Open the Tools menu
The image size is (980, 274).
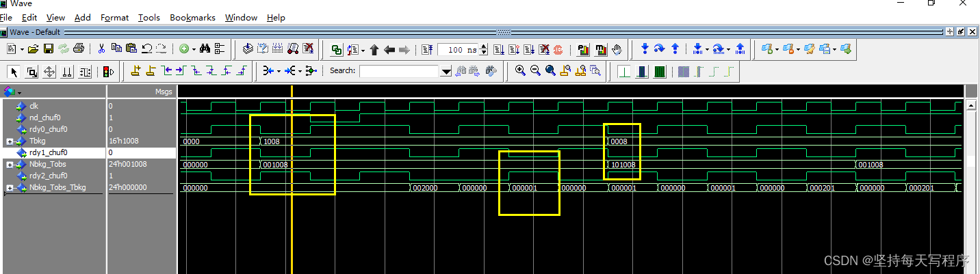149,17
